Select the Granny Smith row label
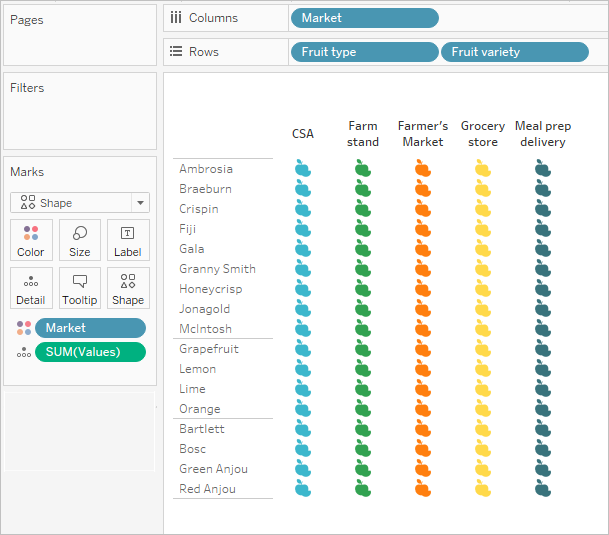 point(217,269)
